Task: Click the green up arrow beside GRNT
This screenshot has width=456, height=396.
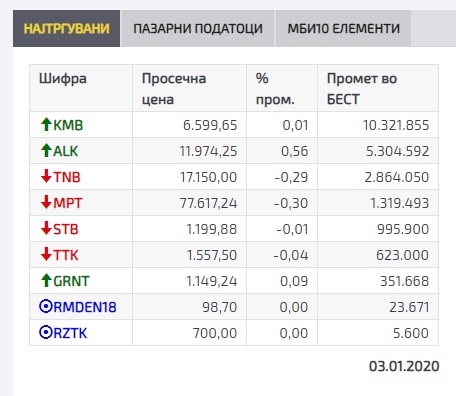Action: (x=46, y=280)
